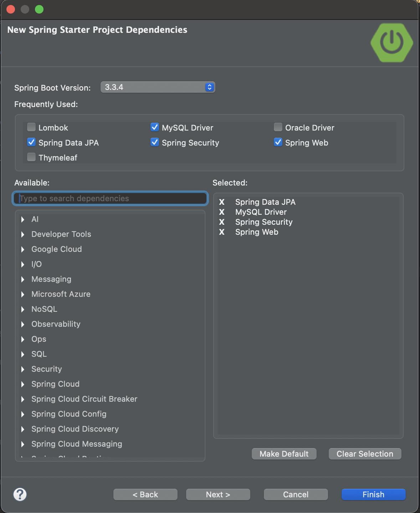Expand the NoSQL category arrow
The width and height of the screenshot is (420, 513).
tap(23, 309)
